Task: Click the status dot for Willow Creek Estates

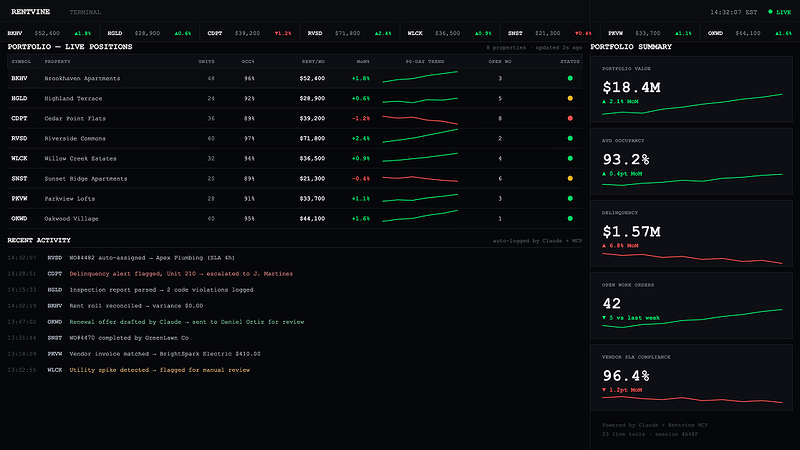Action: pos(570,159)
